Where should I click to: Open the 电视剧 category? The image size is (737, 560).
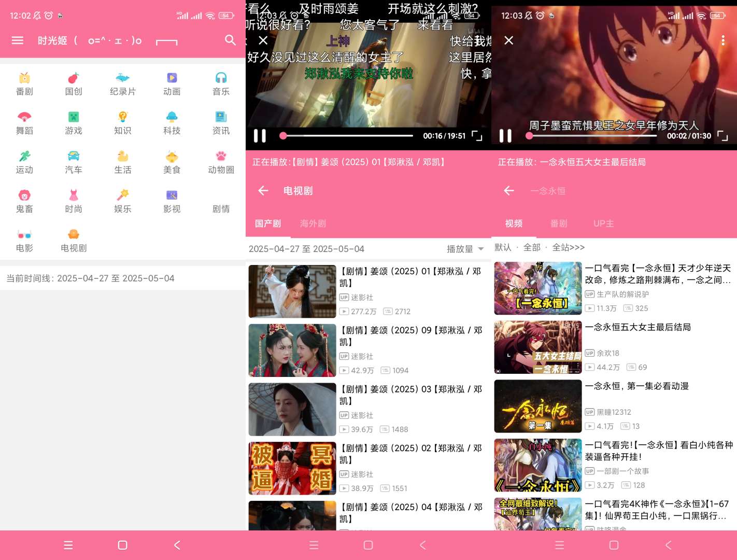click(x=74, y=241)
